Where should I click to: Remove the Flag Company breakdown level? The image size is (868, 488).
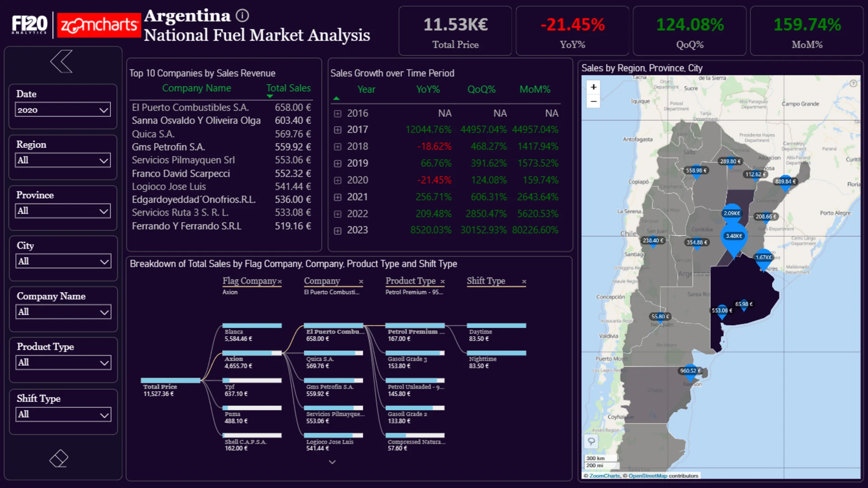click(280, 282)
